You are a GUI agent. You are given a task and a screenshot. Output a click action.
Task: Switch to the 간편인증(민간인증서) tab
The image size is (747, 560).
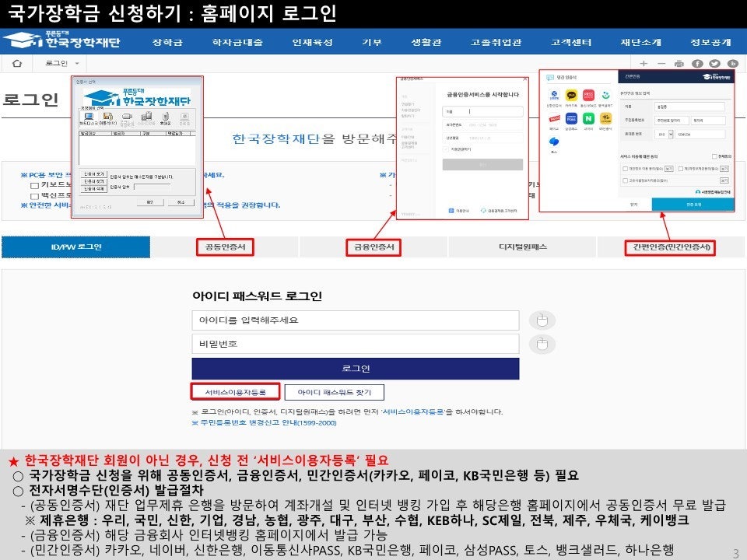[x=671, y=247]
